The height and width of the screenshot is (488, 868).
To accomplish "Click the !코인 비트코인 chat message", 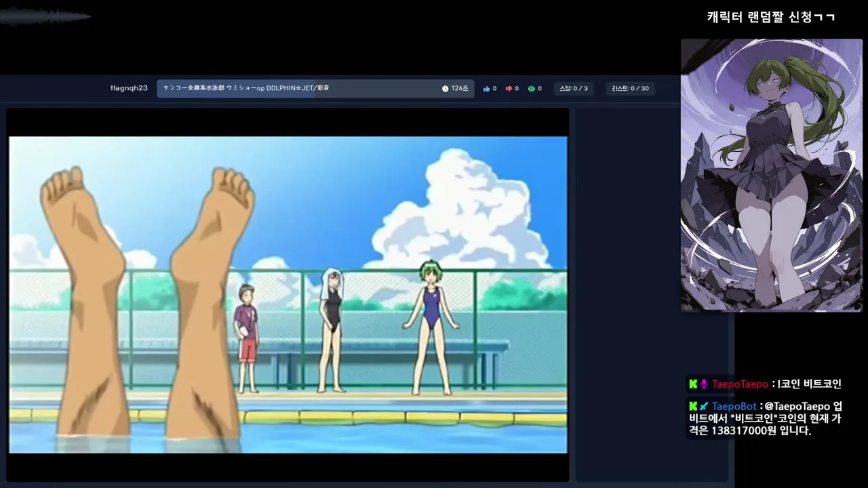I will pyautogui.click(x=810, y=384).
